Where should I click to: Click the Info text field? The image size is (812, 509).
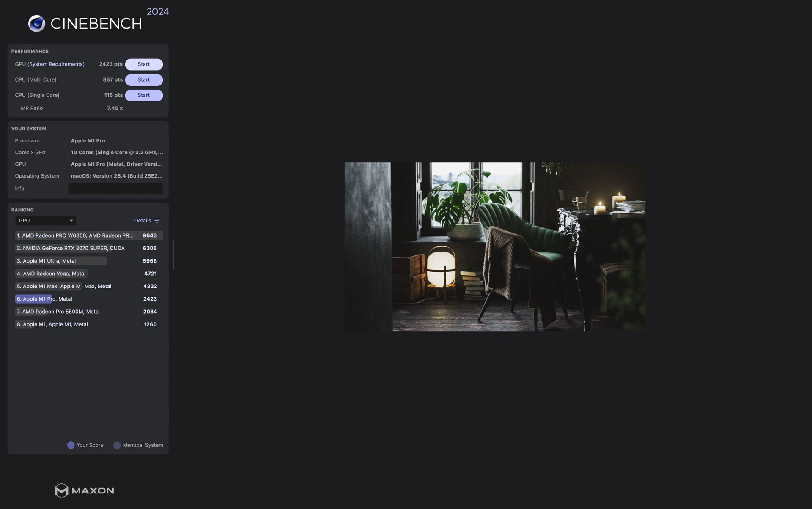(x=115, y=189)
